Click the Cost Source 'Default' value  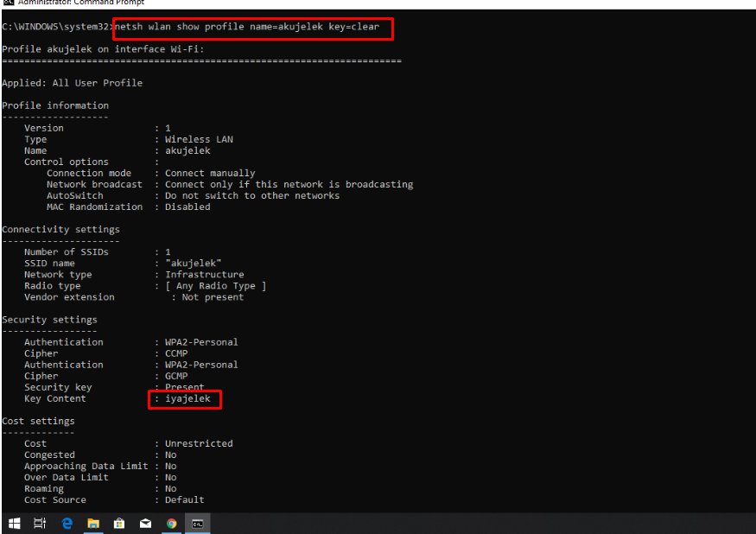point(185,499)
